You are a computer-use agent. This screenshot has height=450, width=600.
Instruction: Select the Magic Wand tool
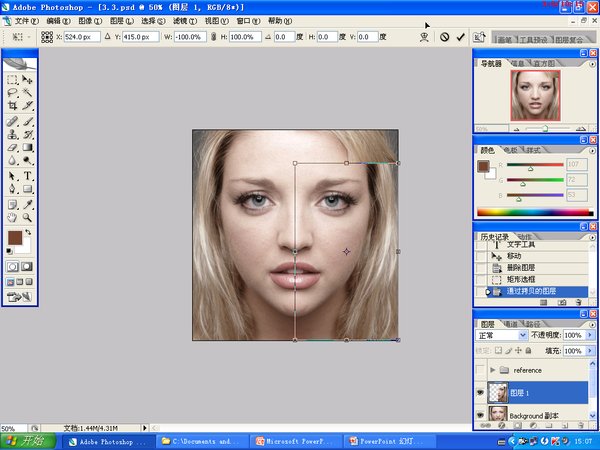[x=28, y=91]
